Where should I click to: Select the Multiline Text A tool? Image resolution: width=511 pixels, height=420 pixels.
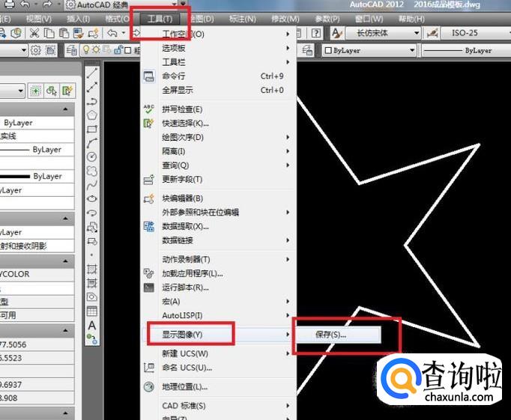pyautogui.click(x=92, y=325)
